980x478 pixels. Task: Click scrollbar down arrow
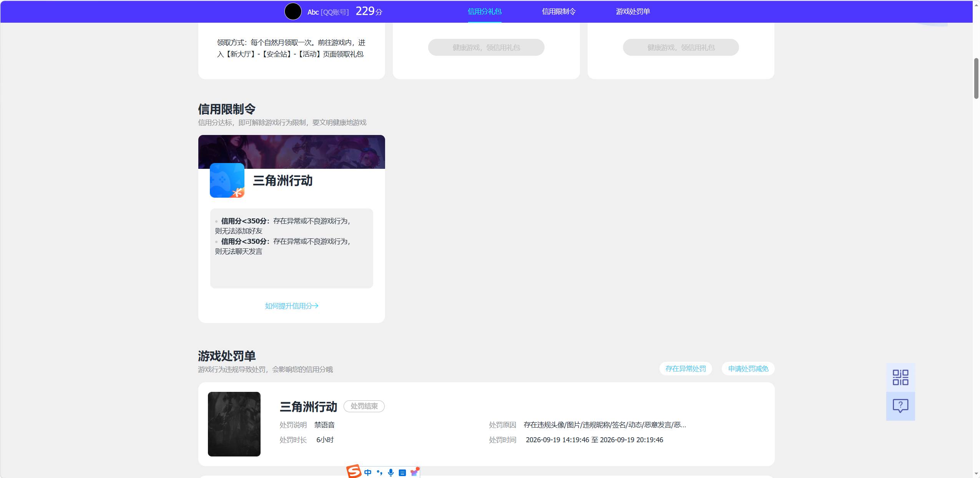(976, 474)
